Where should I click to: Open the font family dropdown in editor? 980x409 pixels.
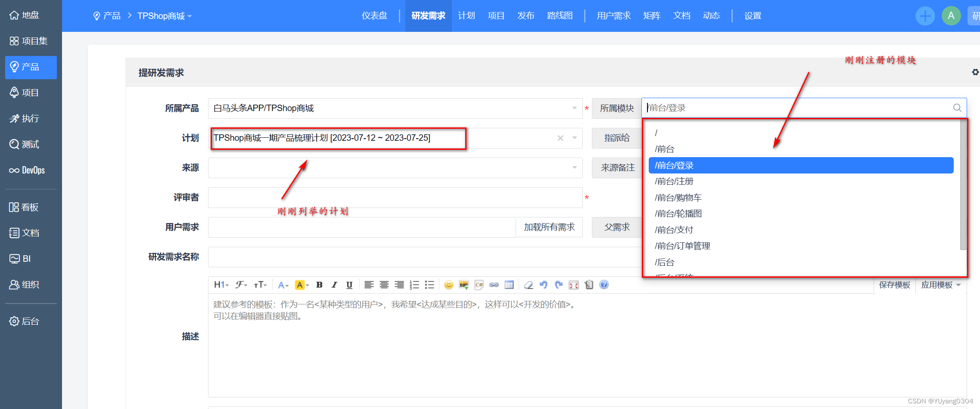[x=241, y=285]
